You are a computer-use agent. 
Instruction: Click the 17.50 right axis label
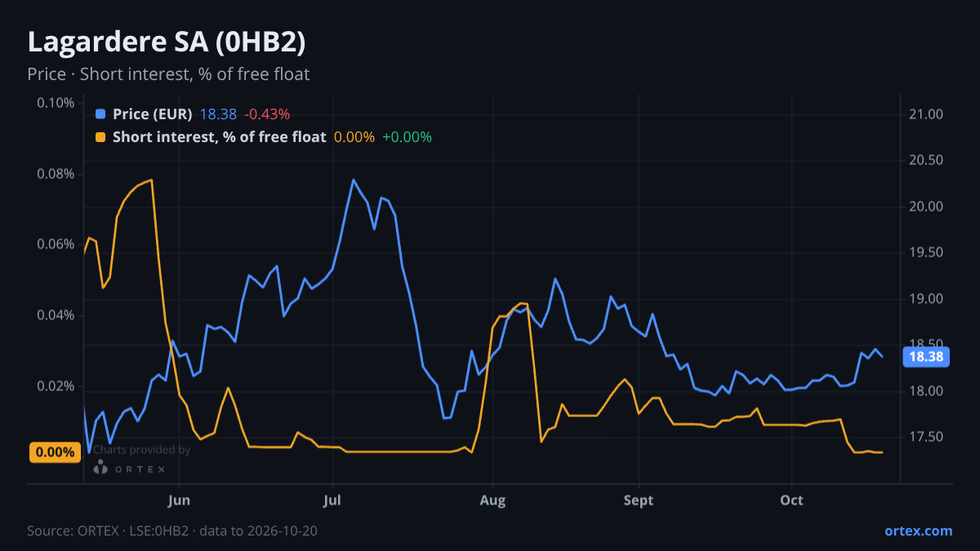point(926,438)
